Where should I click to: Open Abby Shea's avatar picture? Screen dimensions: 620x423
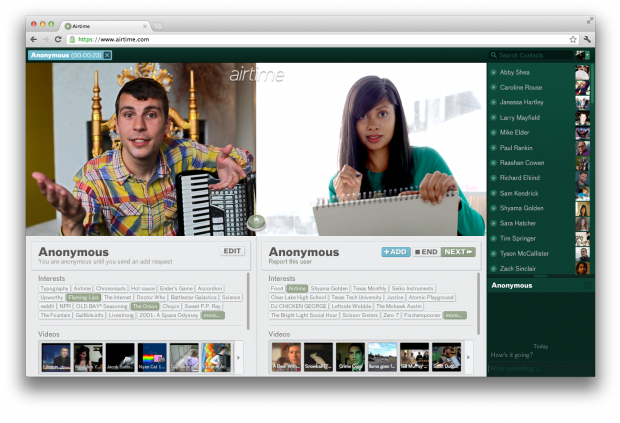(x=582, y=72)
